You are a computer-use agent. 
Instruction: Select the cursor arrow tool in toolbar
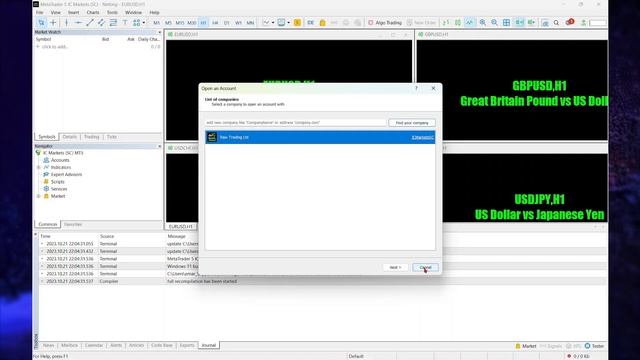point(41,23)
